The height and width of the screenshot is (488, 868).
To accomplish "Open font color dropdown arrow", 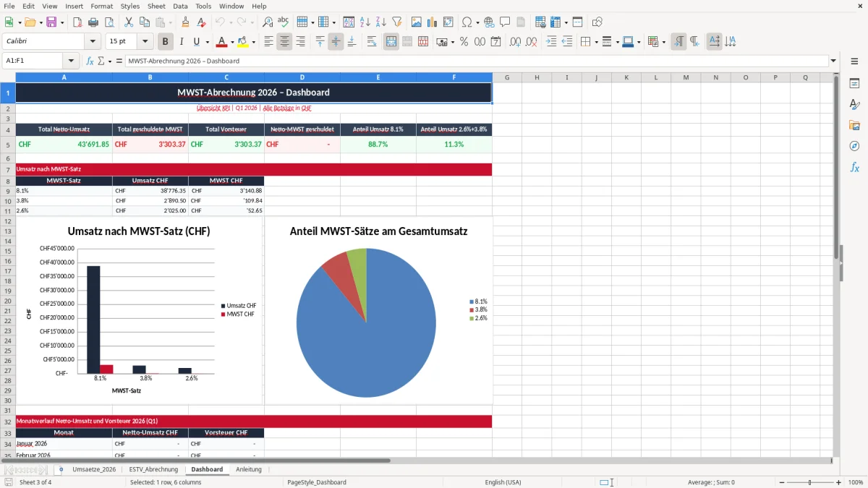I will [x=231, y=42].
